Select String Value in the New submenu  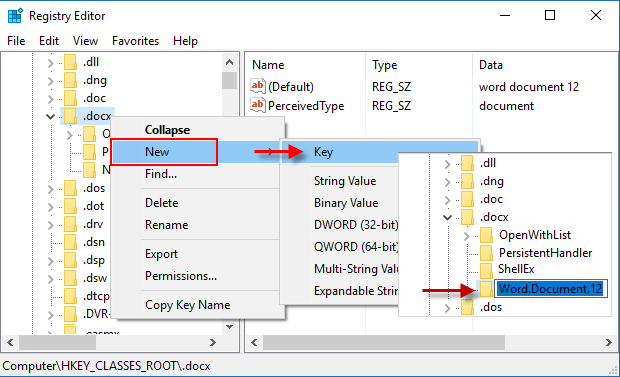pyautogui.click(x=345, y=181)
